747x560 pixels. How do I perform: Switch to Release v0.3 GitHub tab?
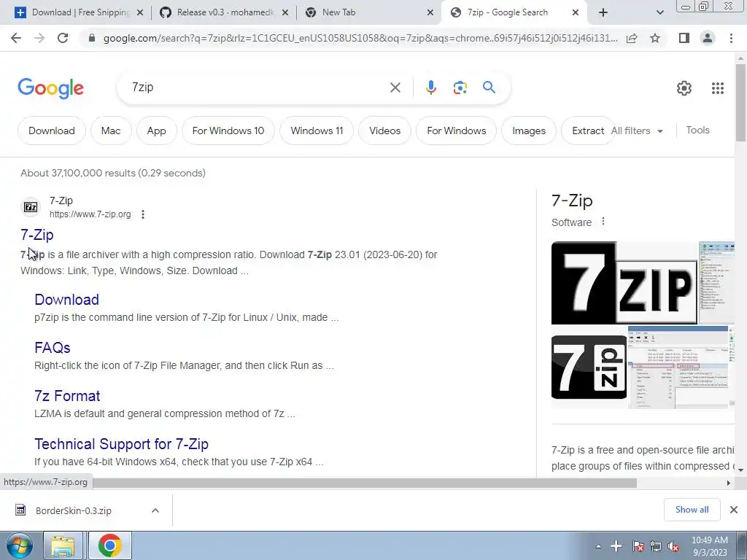225,13
